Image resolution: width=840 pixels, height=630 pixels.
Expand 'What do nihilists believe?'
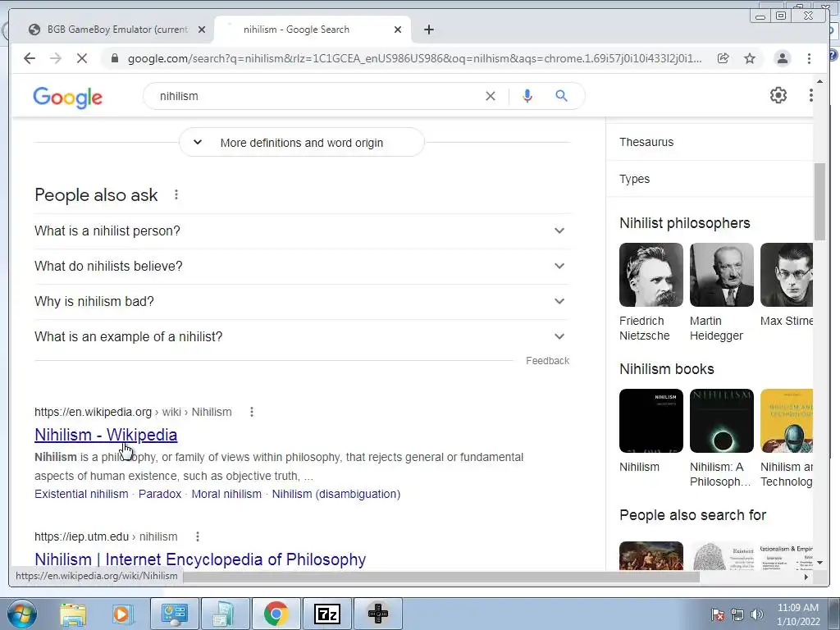pos(302,267)
